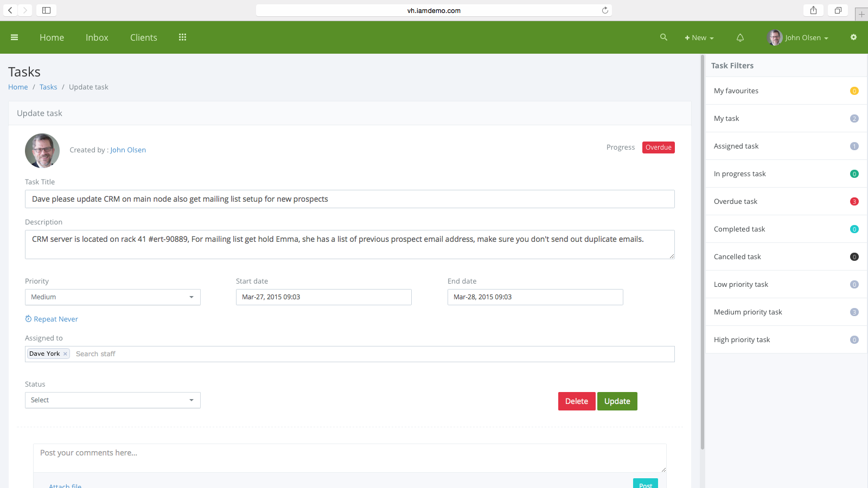Open the hamburger sidebar menu

point(15,37)
